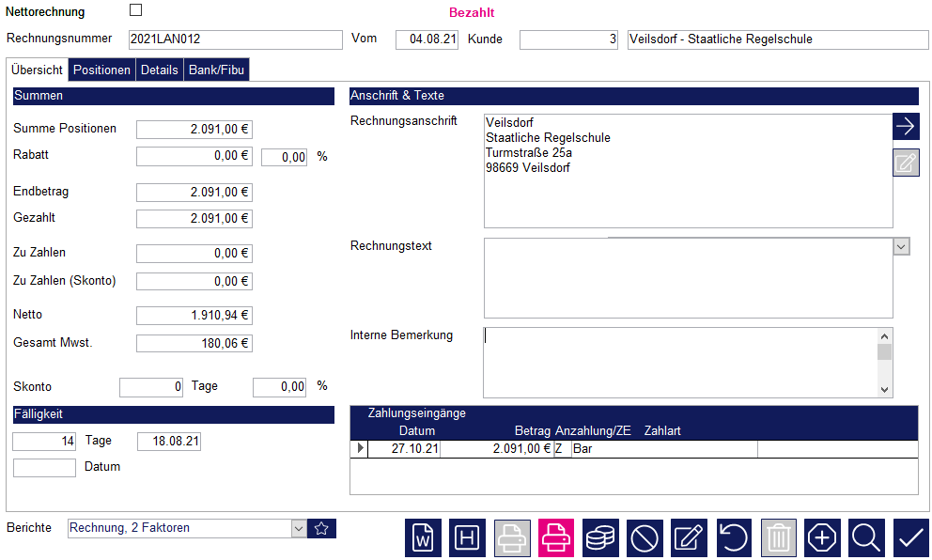Expand the Berichte report dropdown

click(299, 528)
